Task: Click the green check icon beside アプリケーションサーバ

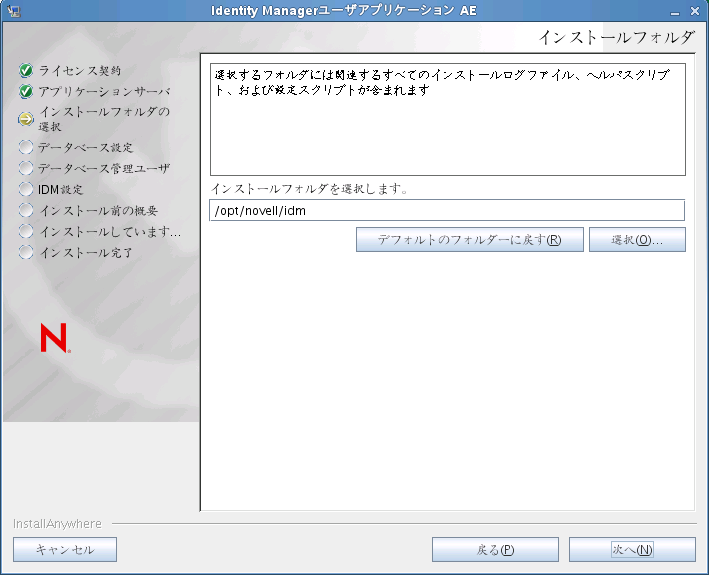Action: click(26, 91)
